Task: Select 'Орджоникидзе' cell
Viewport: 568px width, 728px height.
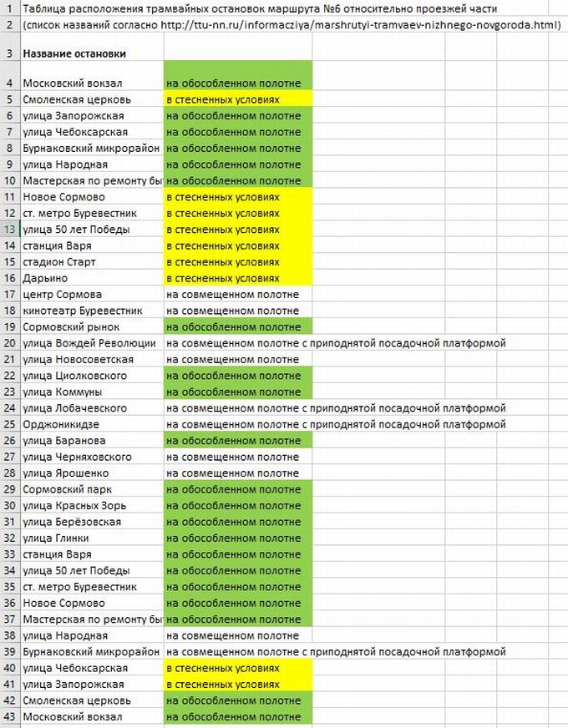Action: [x=92, y=424]
